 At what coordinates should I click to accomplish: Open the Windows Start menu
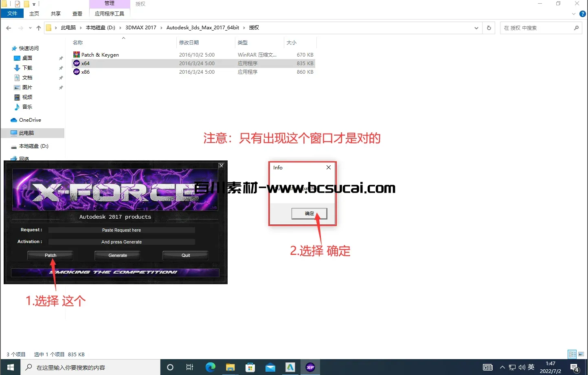pos(10,367)
